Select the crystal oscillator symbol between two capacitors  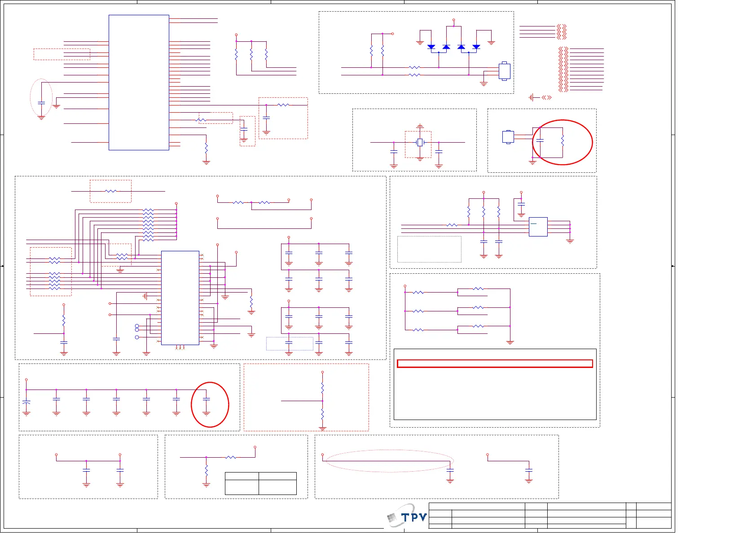[420, 142]
